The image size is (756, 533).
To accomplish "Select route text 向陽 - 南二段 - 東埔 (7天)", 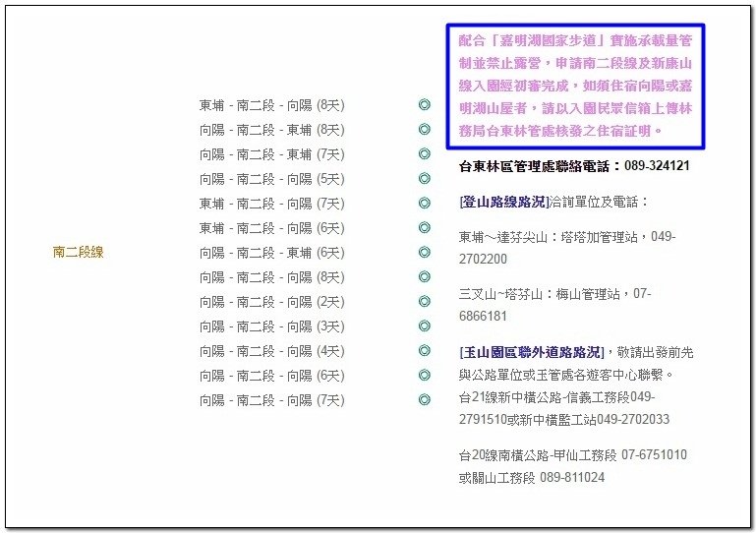I will point(272,154).
